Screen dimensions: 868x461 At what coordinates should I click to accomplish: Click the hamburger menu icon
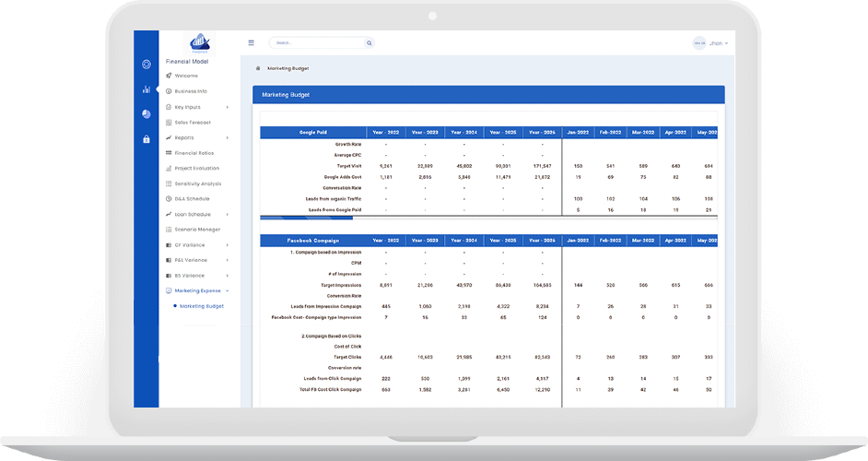click(x=252, y=42)
